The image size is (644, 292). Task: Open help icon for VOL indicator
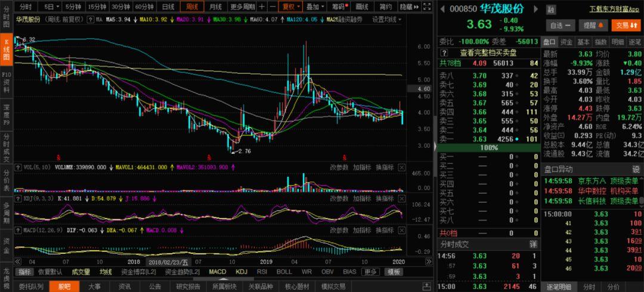click(18, 167)
